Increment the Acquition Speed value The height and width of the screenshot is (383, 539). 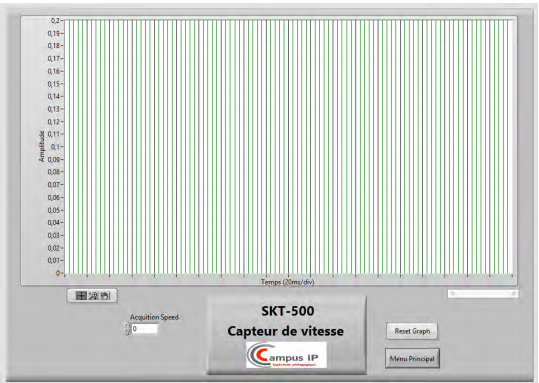pos(128,326)
